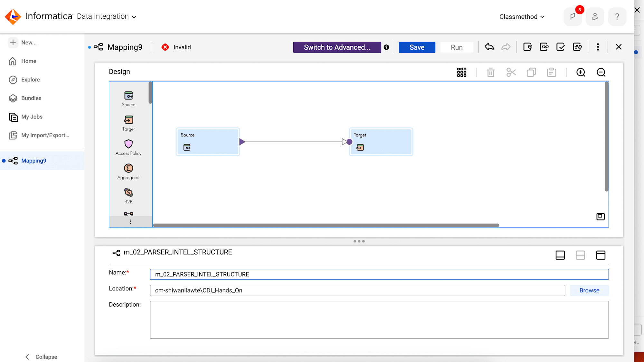The width and height of the screenshot is (644, 362).
Task: Click the Invalid status indicator
Action: (176, 47)
